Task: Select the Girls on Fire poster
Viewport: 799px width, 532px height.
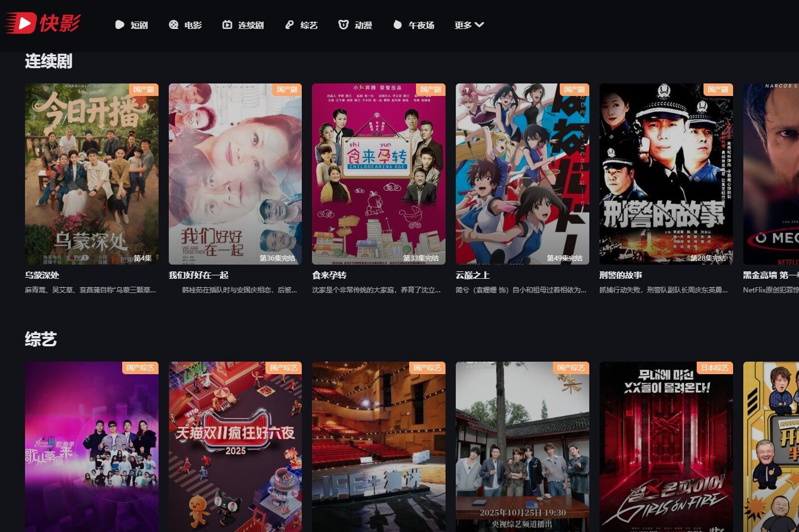Action: click(666, 446)
